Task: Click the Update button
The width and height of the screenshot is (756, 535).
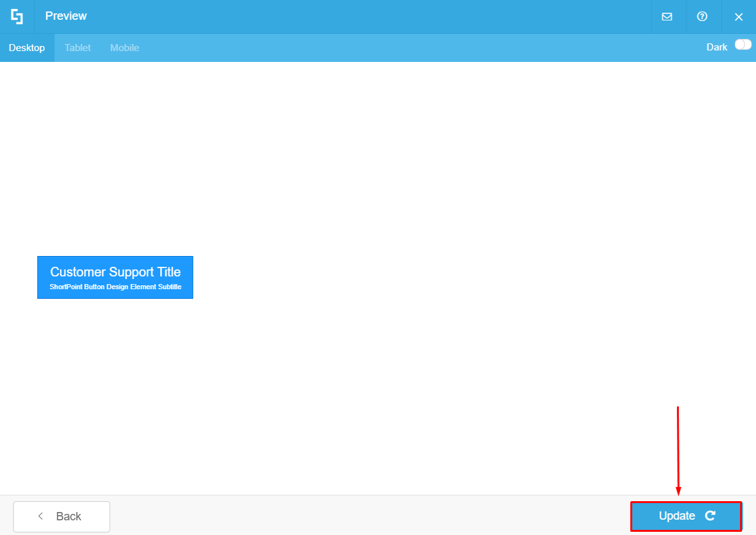Action: point(686,516)
